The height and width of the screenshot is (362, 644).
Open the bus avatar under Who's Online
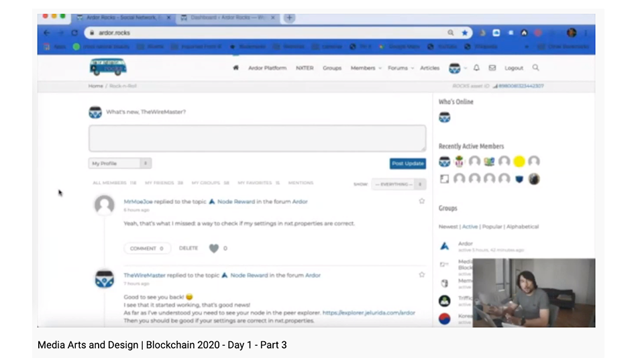click(x=444, y=117)
